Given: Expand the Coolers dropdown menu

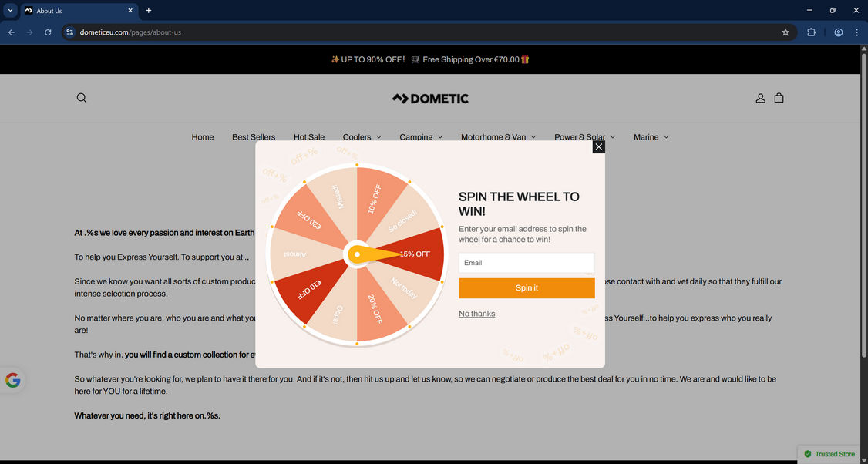Looking at the screenshot, I should (x=362, y=136).
